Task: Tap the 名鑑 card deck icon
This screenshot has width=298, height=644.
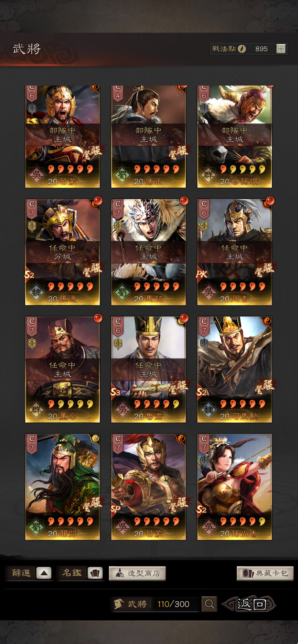Action: tap(95, 573)
